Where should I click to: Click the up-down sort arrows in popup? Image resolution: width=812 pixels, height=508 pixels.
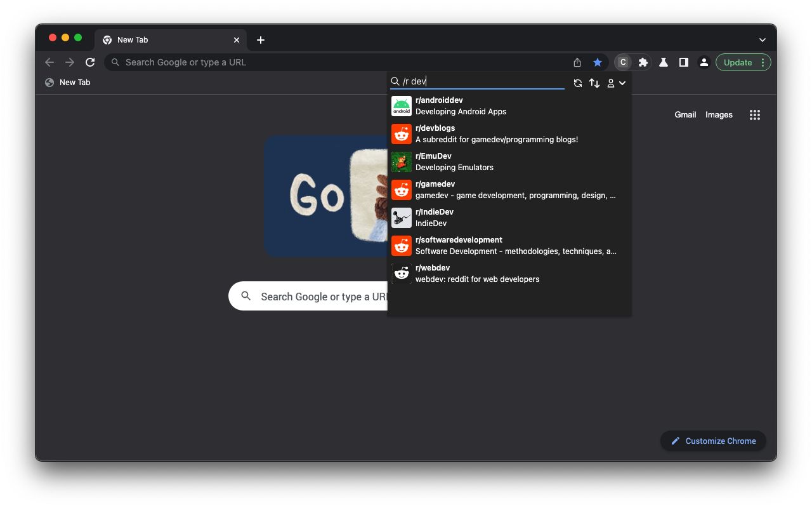click(x=594, y=83)
